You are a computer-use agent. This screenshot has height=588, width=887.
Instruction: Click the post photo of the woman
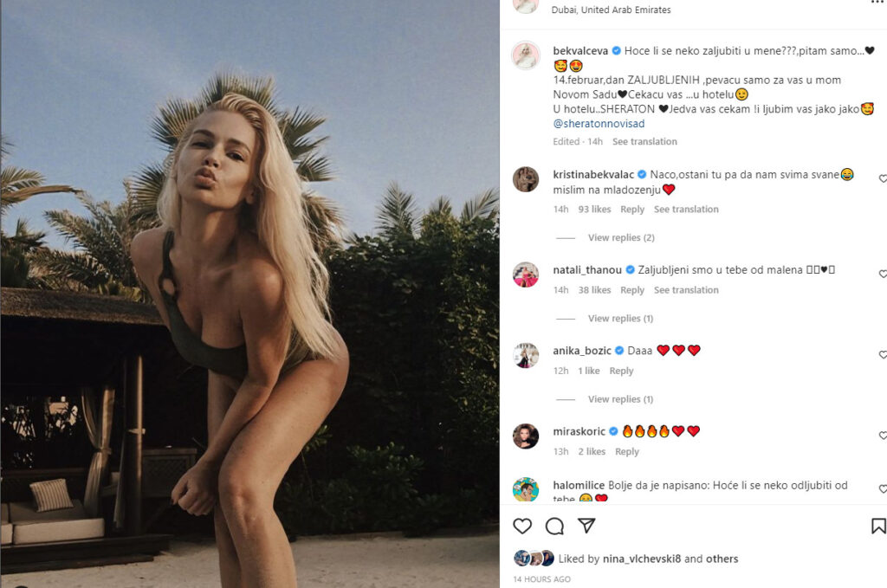point(250,294)
